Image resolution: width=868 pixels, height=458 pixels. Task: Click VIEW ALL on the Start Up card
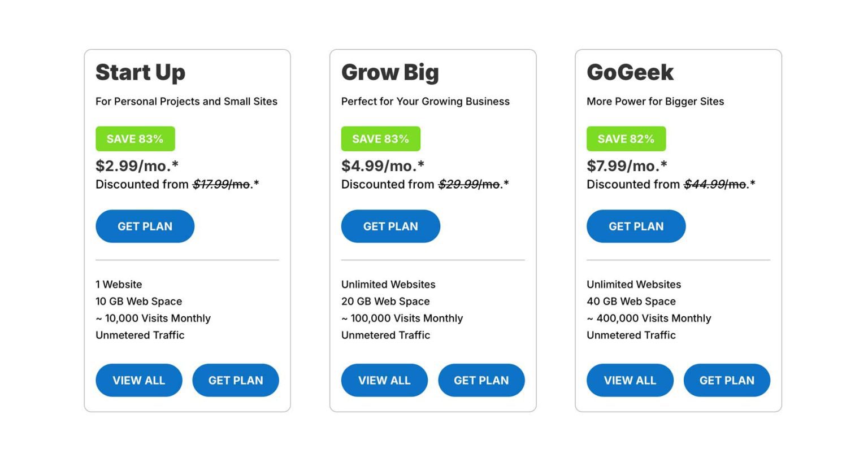[x=139, y=380]
